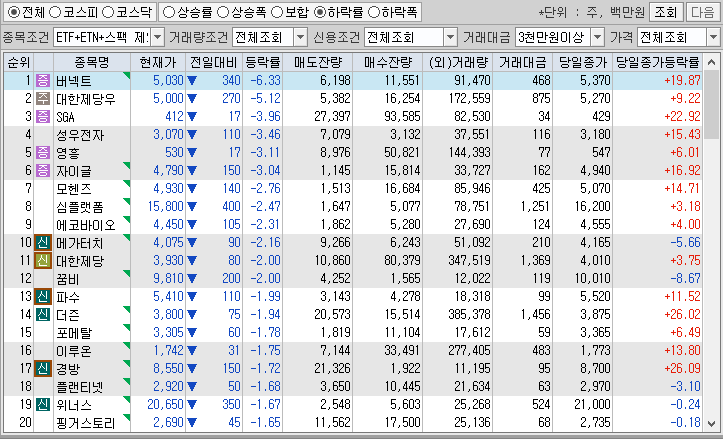Click the down arrow in 버넥트 row
Image resolution: width=723 pixels, height=439 pixels.
pos(192,81)
